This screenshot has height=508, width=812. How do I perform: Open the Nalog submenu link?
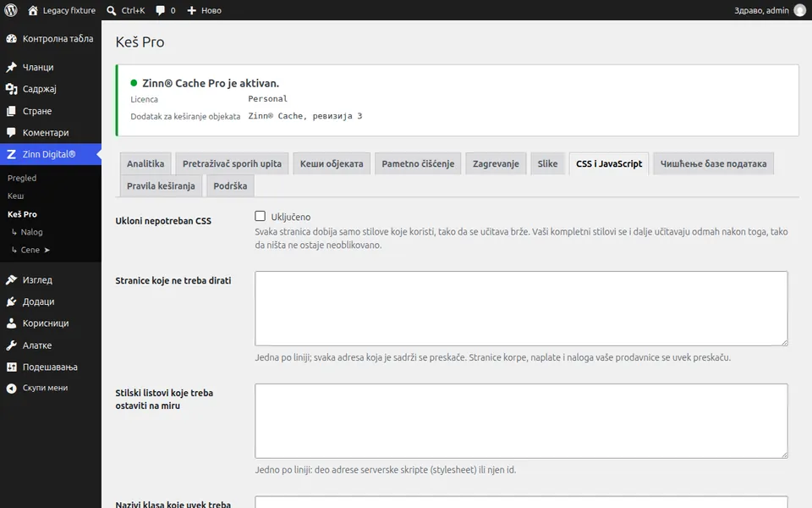tap(31, 232)
